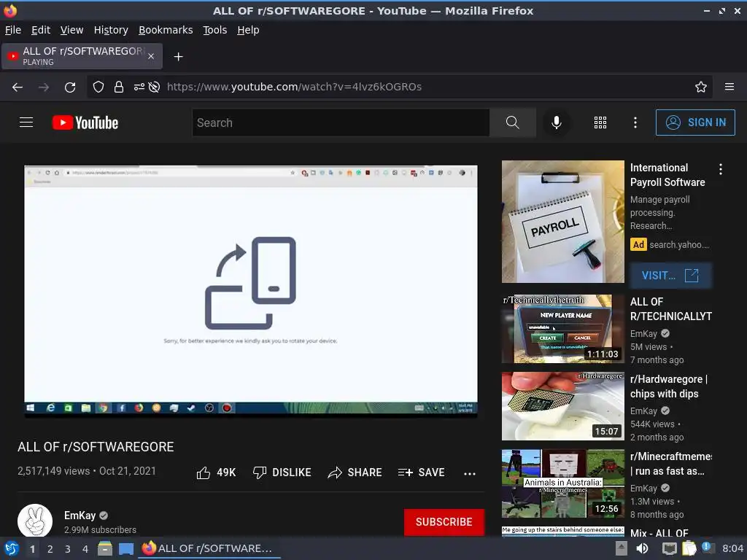This screenshot has width=747, height=560.
Task: Open the History menu
Action: (111, 30)
